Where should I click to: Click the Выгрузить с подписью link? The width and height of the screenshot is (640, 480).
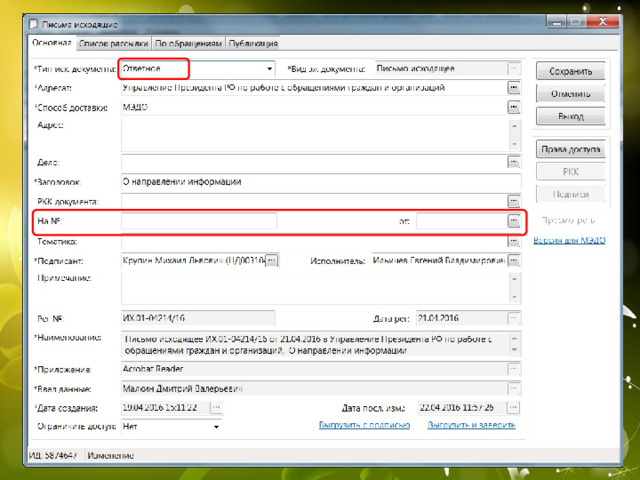click(364, 425)
